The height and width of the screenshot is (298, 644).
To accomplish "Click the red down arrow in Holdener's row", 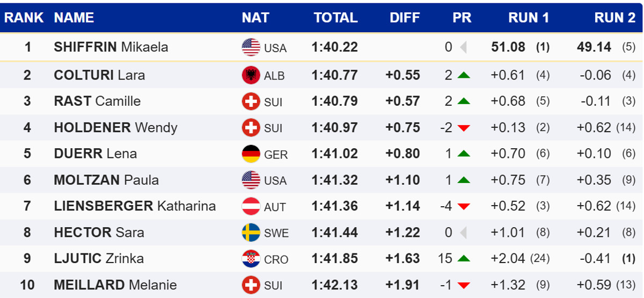I will click(x=464, y=128).
